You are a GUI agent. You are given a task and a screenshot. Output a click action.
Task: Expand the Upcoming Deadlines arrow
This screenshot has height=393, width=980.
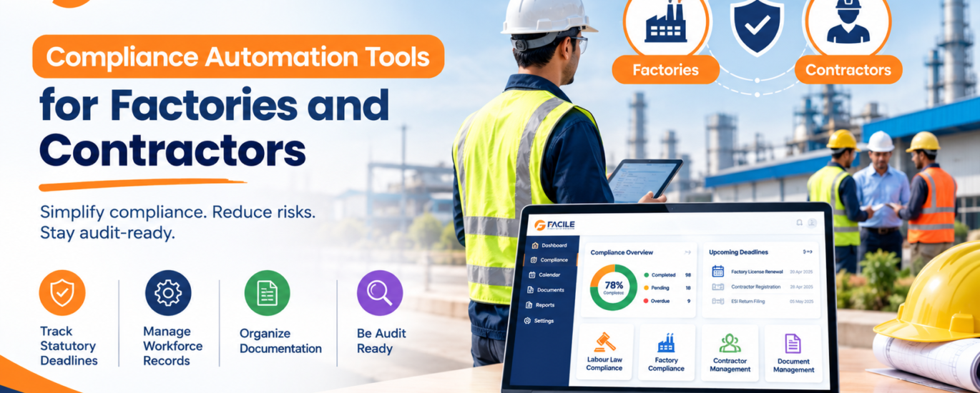(x=808, y=252)
